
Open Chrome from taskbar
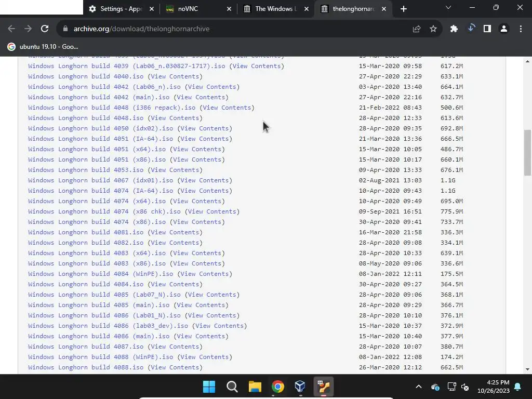point(277,387)
